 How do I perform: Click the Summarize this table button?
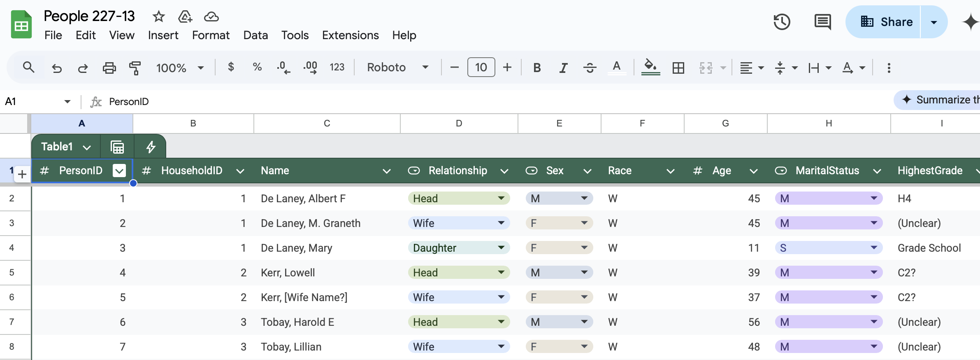pos(940,100)
